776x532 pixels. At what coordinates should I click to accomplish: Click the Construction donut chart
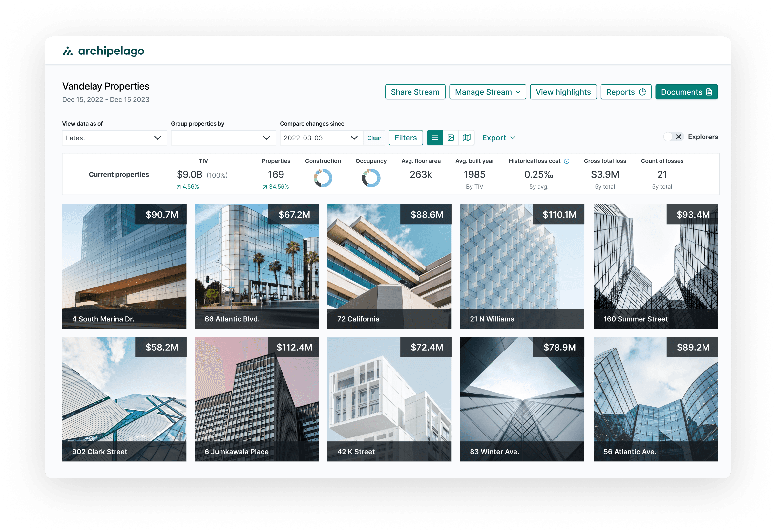point(323,178)
